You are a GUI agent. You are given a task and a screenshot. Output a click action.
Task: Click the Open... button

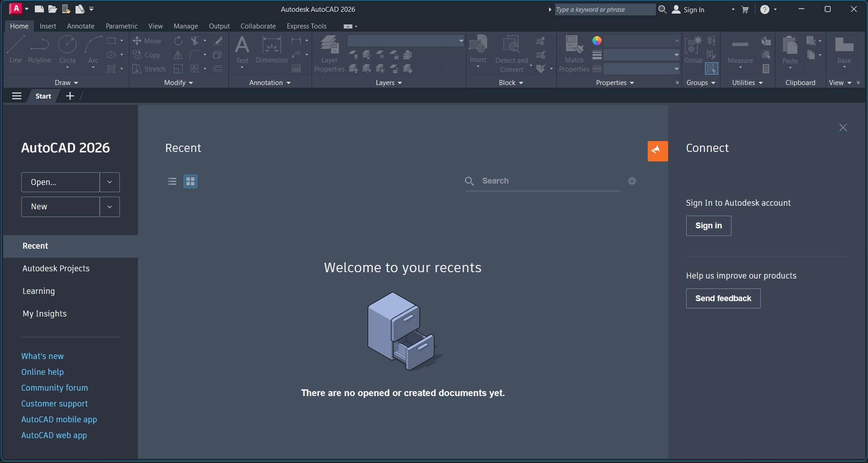tap(61, 182)
